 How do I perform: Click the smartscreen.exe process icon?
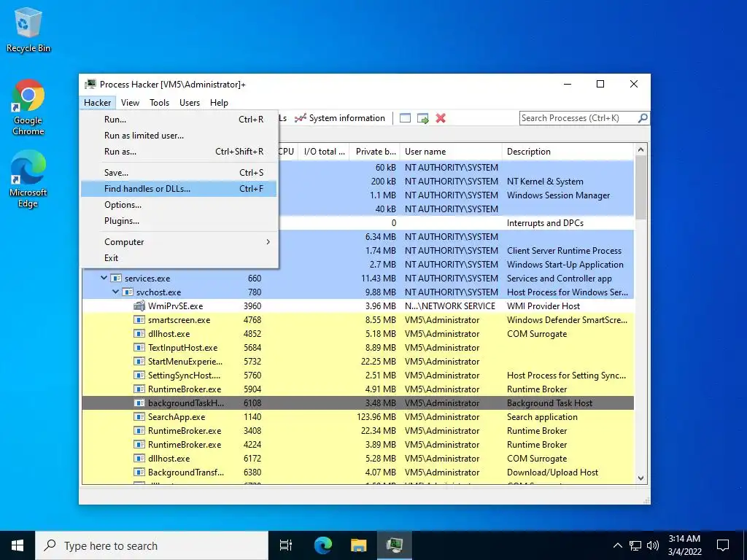point(139,320)
